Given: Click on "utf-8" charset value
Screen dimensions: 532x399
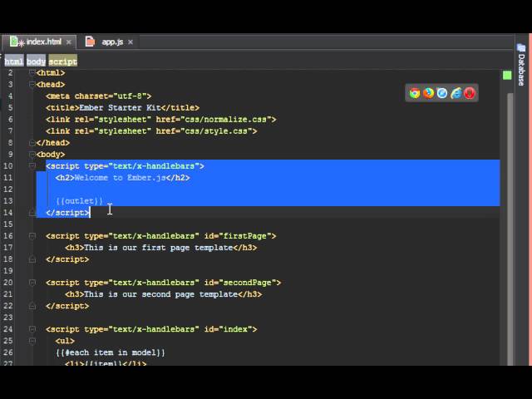Looking at the screenshot, I should [x=130, y=96].
